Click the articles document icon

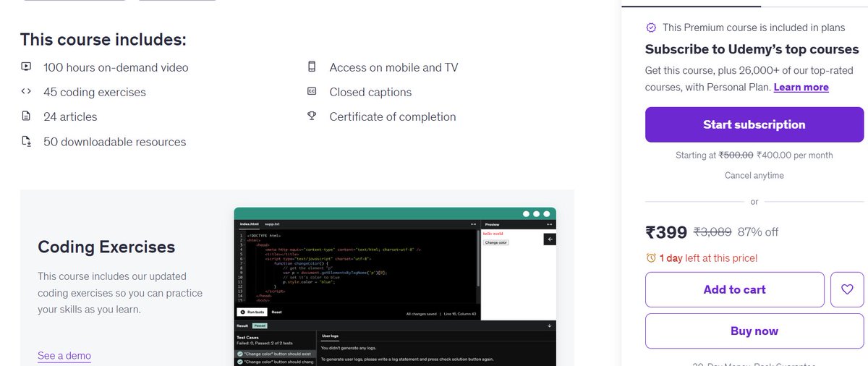pyautogui.click(x=26, y=116)
